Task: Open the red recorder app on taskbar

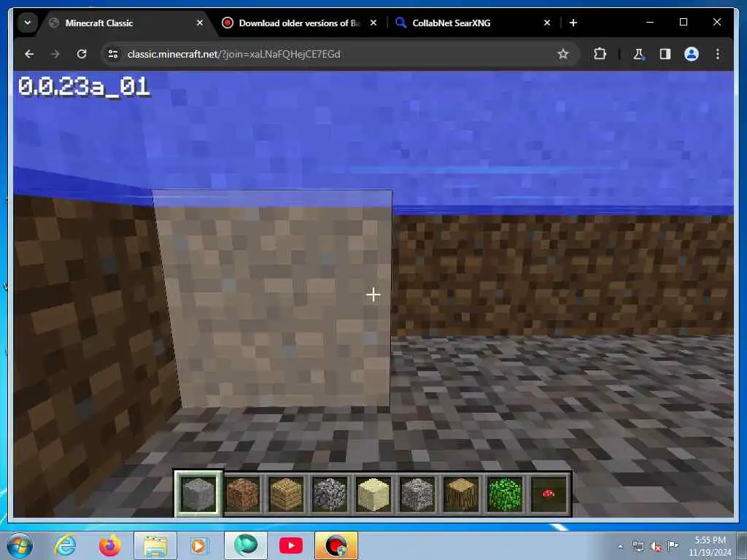Action: coord(336,545)
